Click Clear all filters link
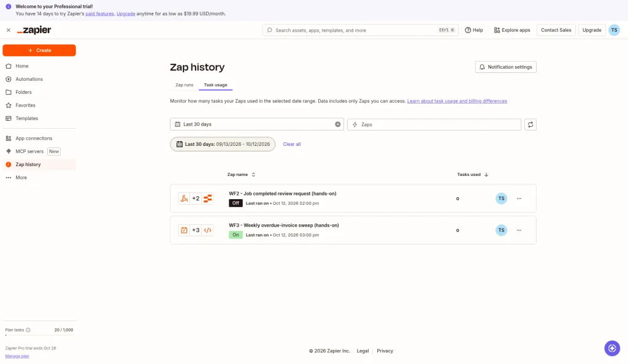 (x=291, y=144)
